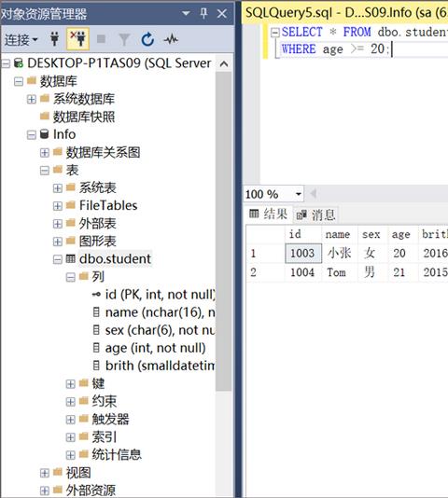Click the stop square icon

(x=101, y=39)
